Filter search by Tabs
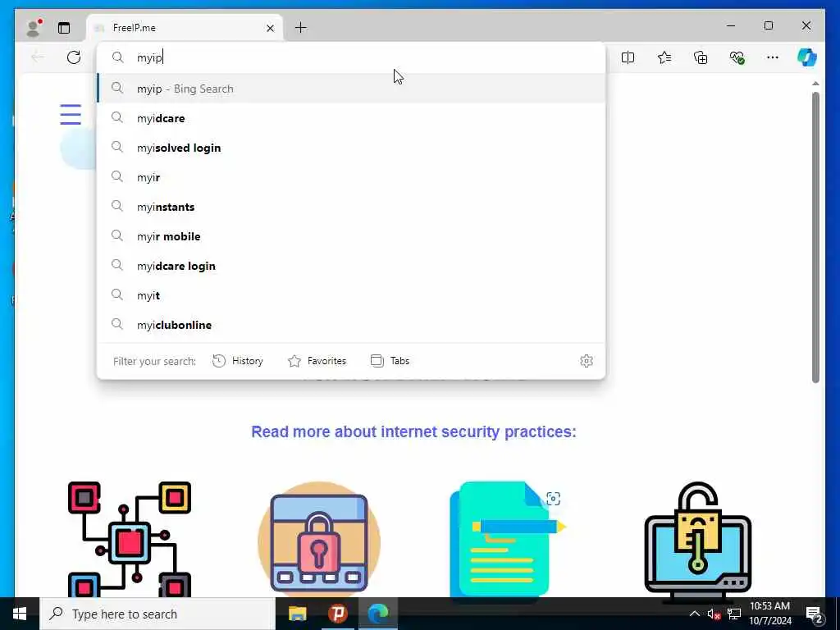840x630 pixels. pos(390,361)
